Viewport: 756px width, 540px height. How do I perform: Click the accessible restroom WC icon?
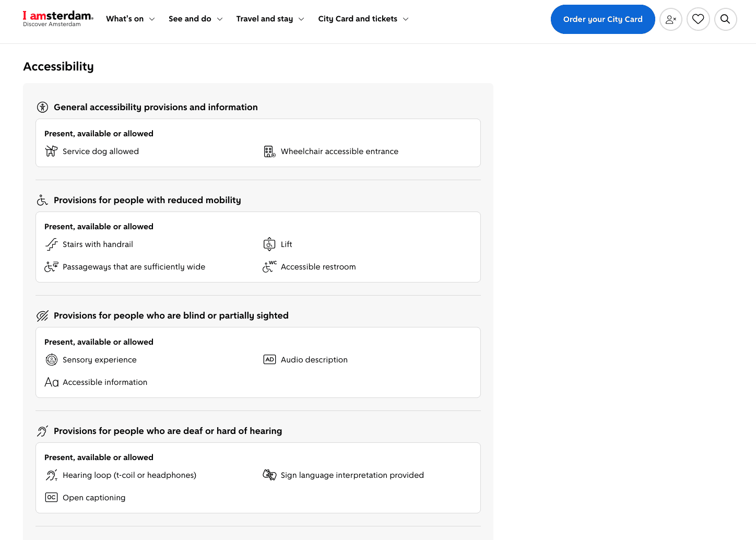pos(269,267)
